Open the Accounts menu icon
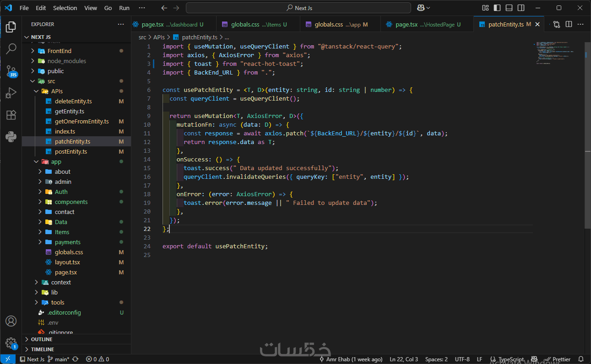Screen dimensions: 591x364 click(x=11, y=321)
